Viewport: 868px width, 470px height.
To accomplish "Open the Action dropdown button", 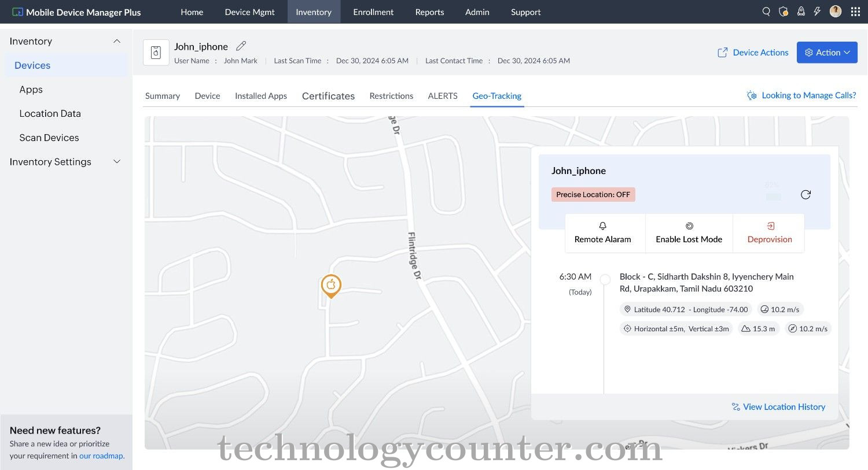I will click(827, 53).
